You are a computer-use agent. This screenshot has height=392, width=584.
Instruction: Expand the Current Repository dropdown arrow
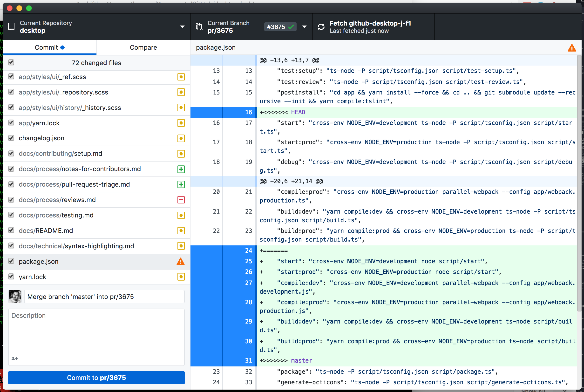pyautogui.click(x=182, y=27)
